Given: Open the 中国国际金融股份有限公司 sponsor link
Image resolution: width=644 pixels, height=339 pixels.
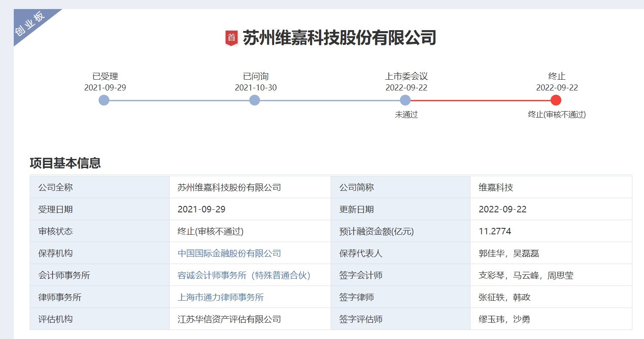Looking at the screenshot, I should [229, 253].
